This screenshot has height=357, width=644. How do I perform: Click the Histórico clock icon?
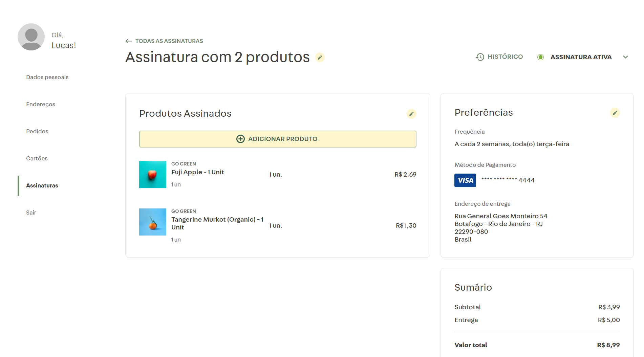click(x=480, y=57)
